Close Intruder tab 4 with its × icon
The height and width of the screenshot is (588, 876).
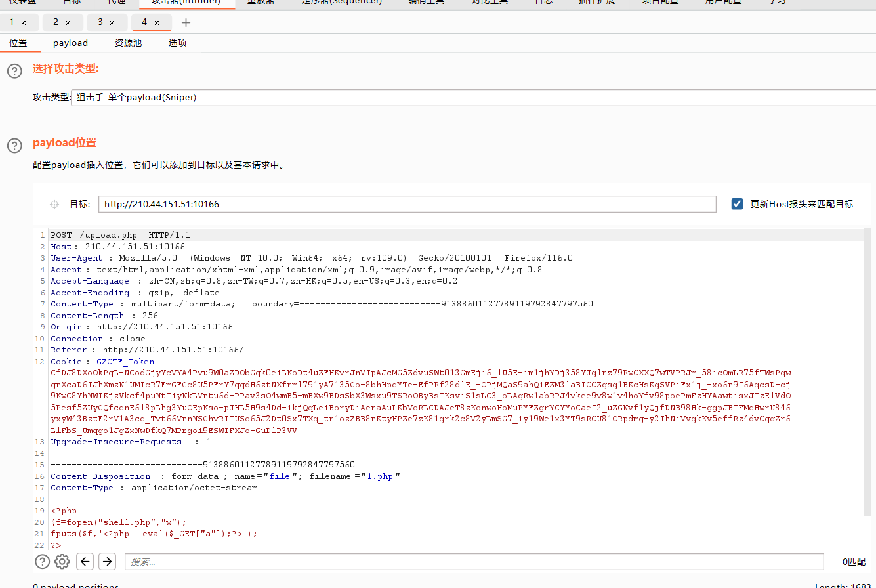(x=157, y=22)
